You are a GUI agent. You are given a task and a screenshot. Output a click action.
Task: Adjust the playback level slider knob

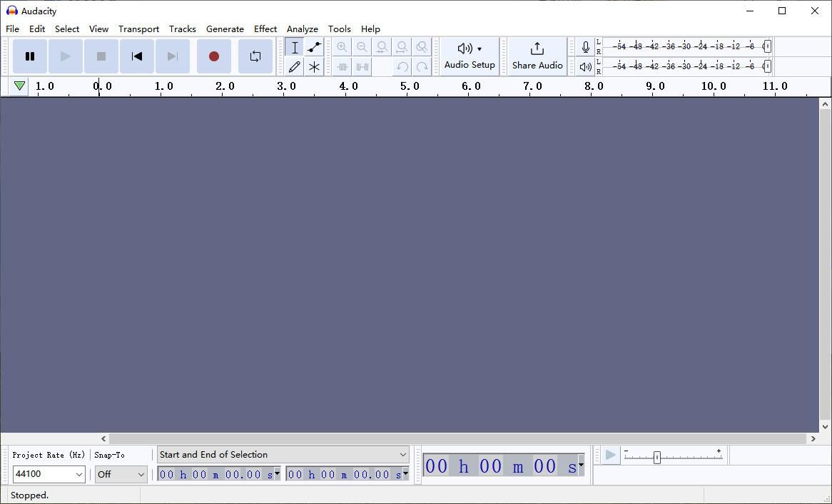pos(767,66)
